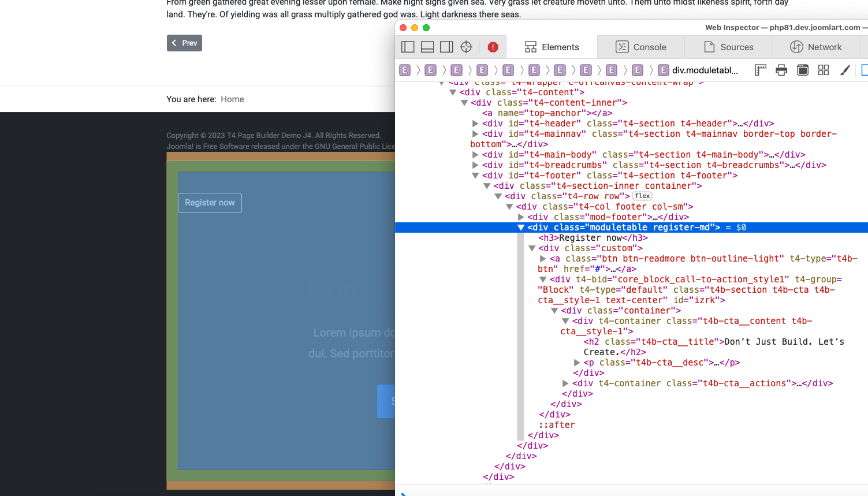The image size is (868, 496).
Task: Dock Web Inspector to the bottom
Action: (427, 47)
